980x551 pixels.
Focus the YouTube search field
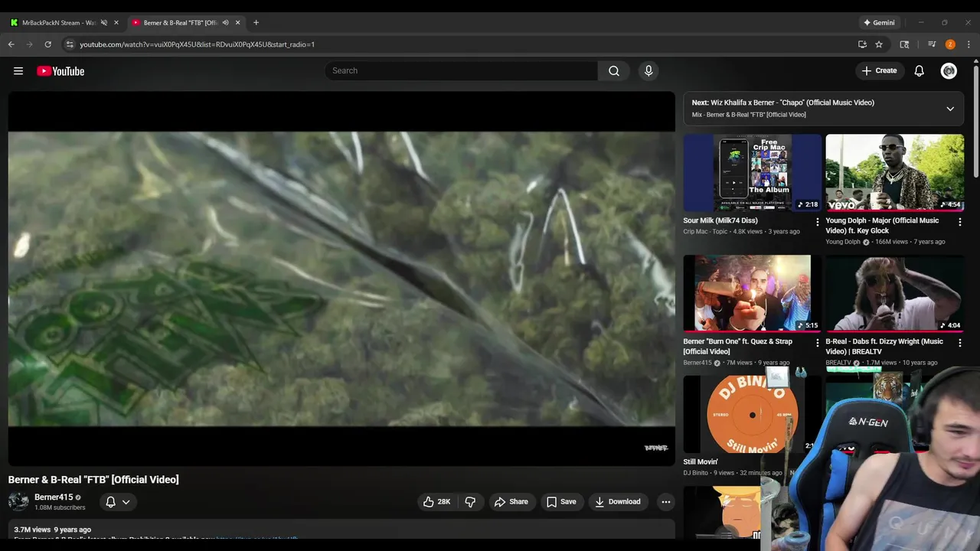pos(462,70)
